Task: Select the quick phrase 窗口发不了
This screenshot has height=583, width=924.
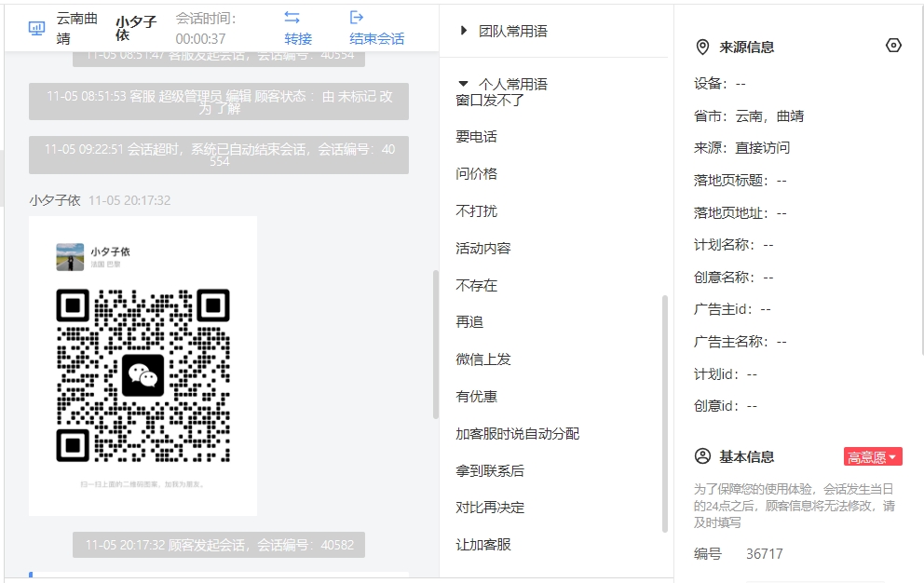Action: [x=490, y=101]
